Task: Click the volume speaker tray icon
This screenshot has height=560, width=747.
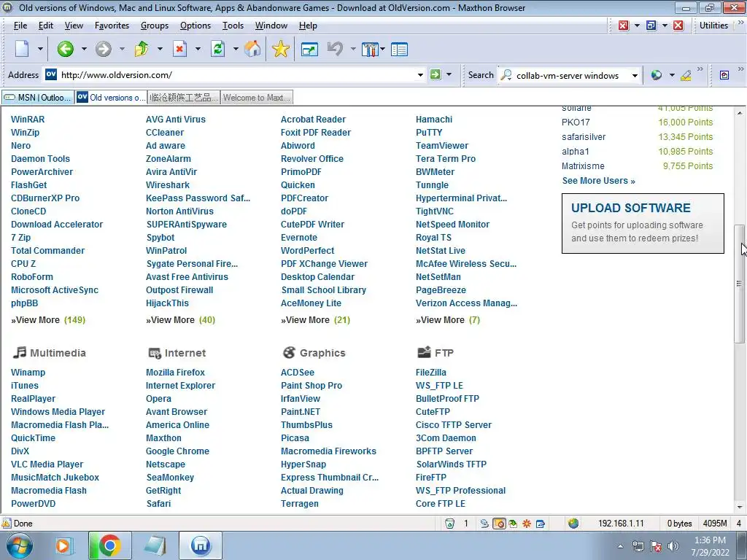Action: [673, 546]
